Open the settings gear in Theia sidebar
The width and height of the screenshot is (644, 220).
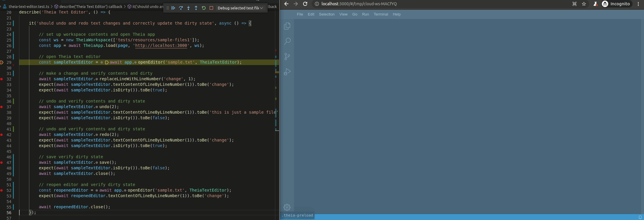(287, 207)
